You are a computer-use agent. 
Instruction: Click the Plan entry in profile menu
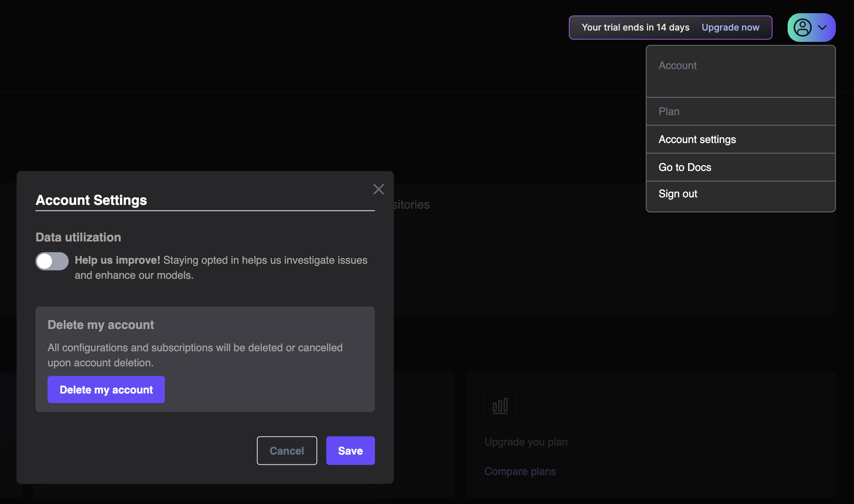coord(740,111)
